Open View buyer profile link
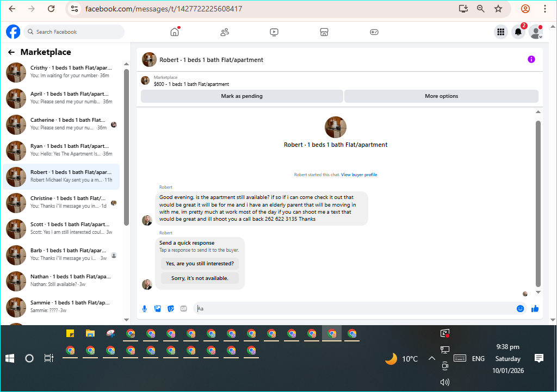 click(359, 175)
